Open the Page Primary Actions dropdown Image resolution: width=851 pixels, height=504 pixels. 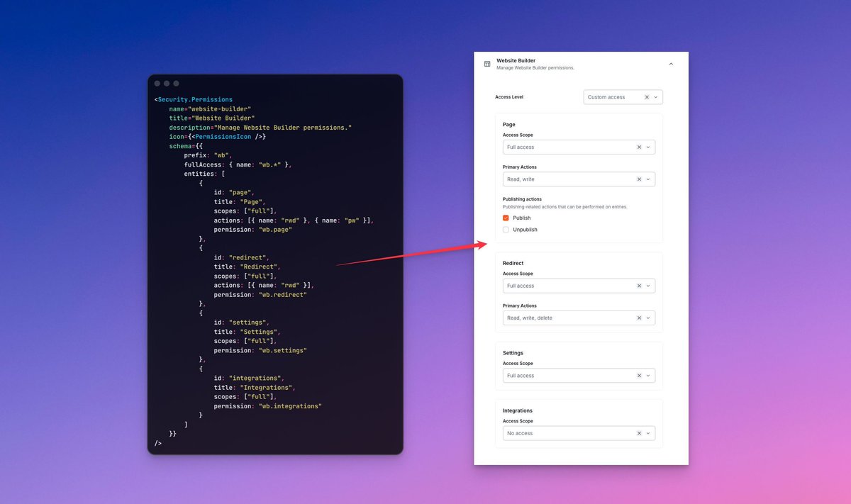(x=647, y=179)
